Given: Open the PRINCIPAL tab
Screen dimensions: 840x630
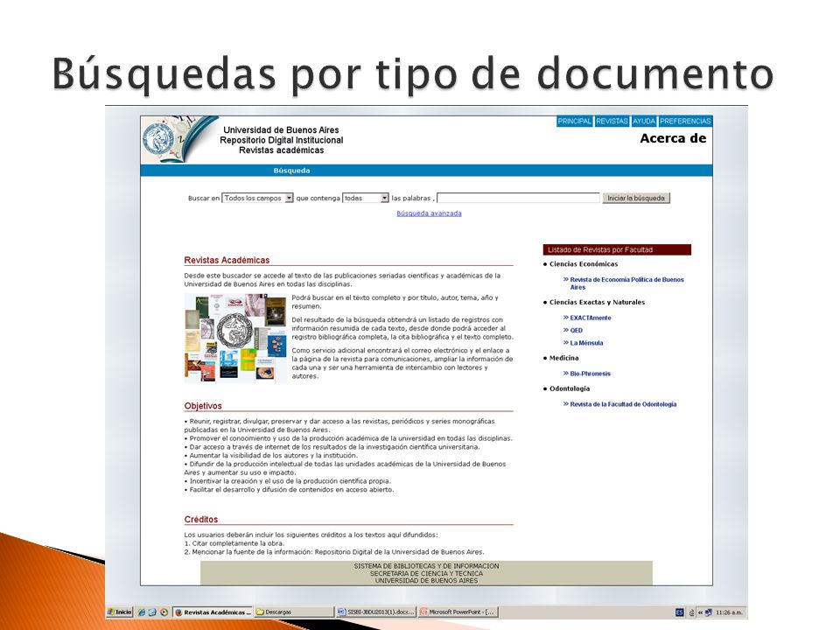Looking at the screenshot, I should click(574, 121).
